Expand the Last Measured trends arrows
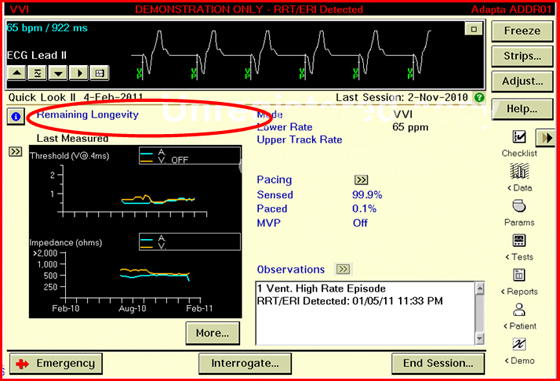 point(15,152)
